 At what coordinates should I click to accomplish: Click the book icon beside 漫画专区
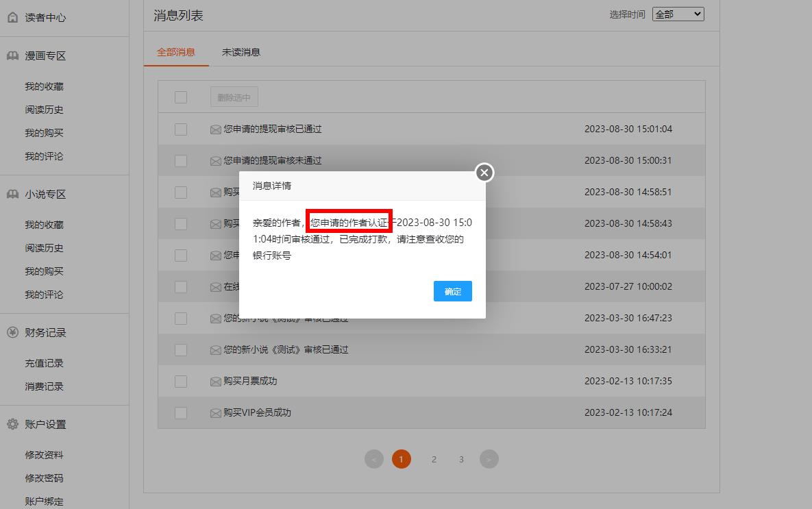click(x=12, y=55)
